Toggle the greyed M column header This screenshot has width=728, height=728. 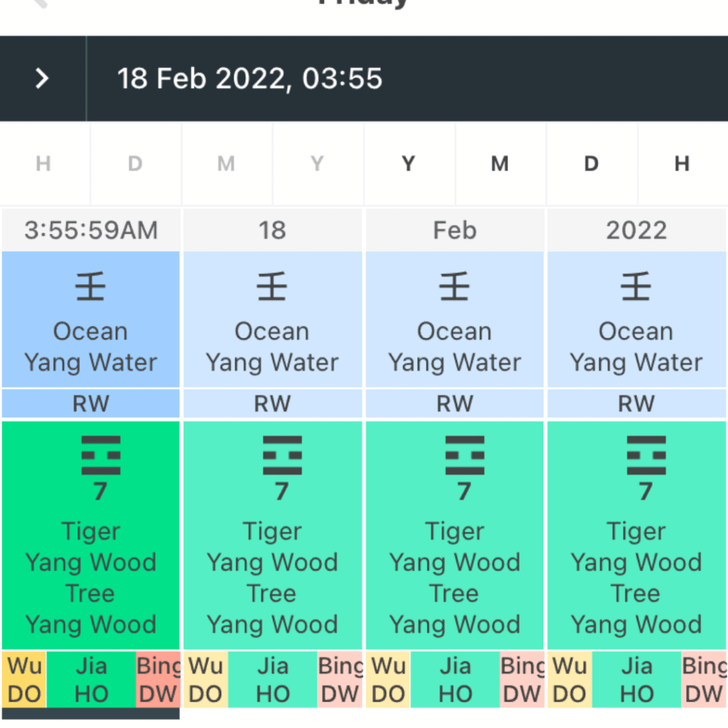[226, 164]
